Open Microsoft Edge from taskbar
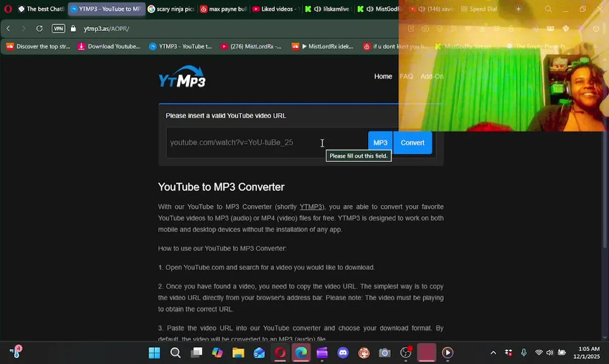The height and width of the screenshot is (364, 609). tap(301, 352)
